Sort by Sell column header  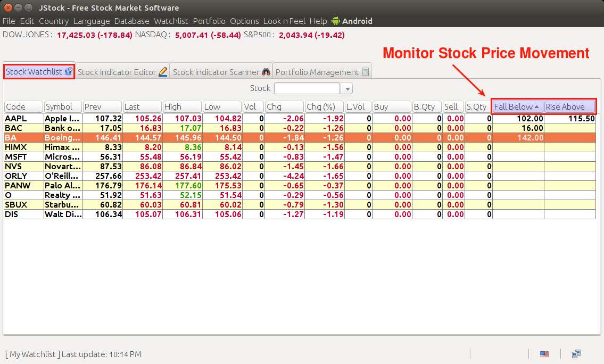(x=453, y=106)
